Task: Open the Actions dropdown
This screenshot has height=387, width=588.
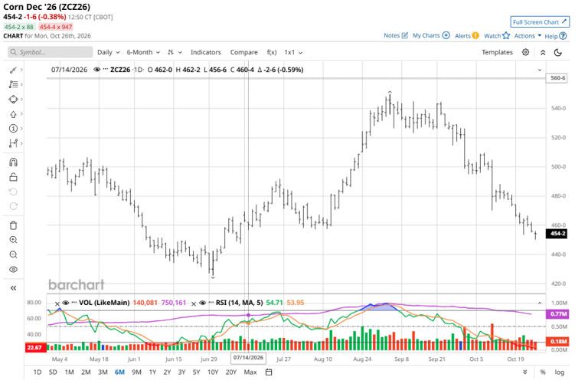Action: [x=528, y=36]
